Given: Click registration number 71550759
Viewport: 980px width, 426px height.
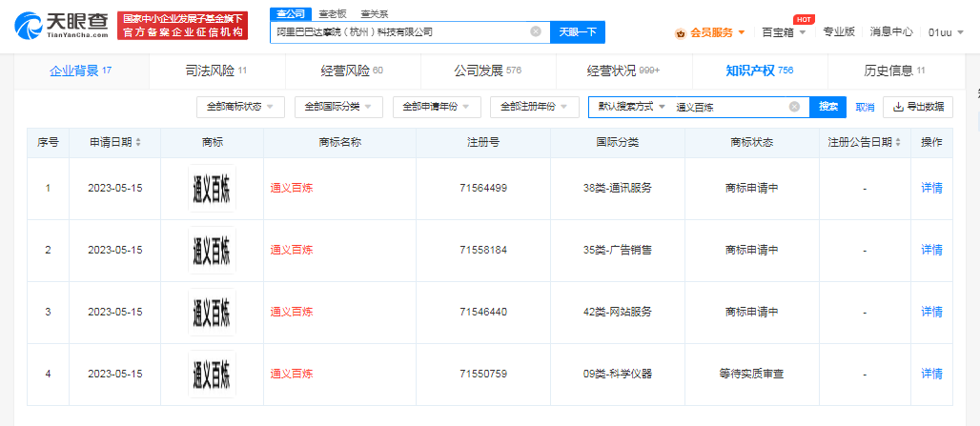Looking at the screenshot, I should click(483, 374).
